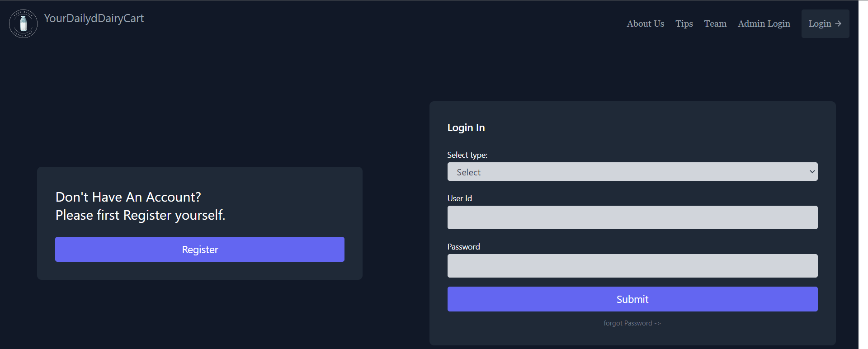Click the Login button in the header
The image size is (868, 349).
pos(825,24)
